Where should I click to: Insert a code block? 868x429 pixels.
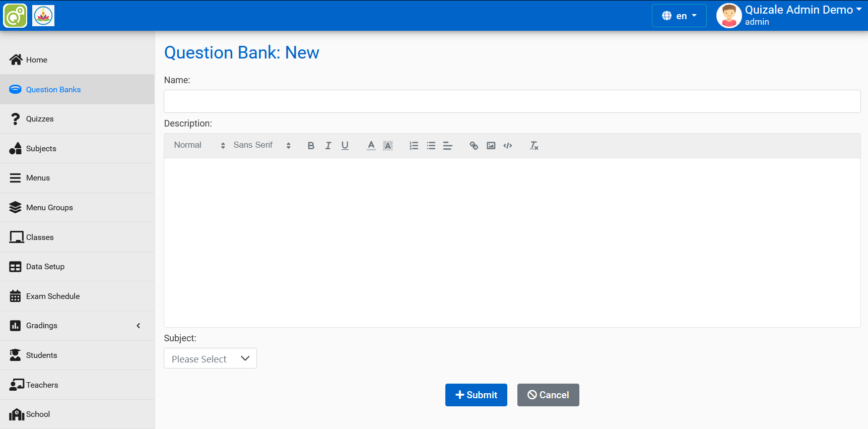(x=508, y=146)
